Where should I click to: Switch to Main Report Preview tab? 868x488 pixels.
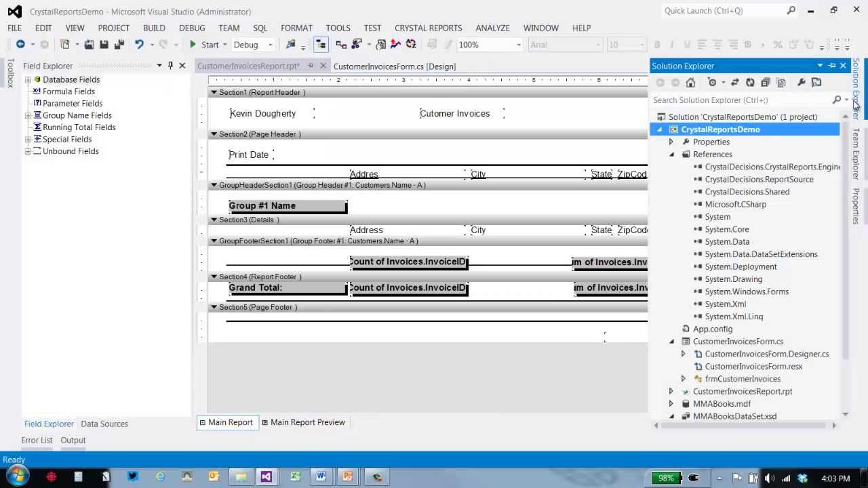pyautogui.click(x=303, y=422)
